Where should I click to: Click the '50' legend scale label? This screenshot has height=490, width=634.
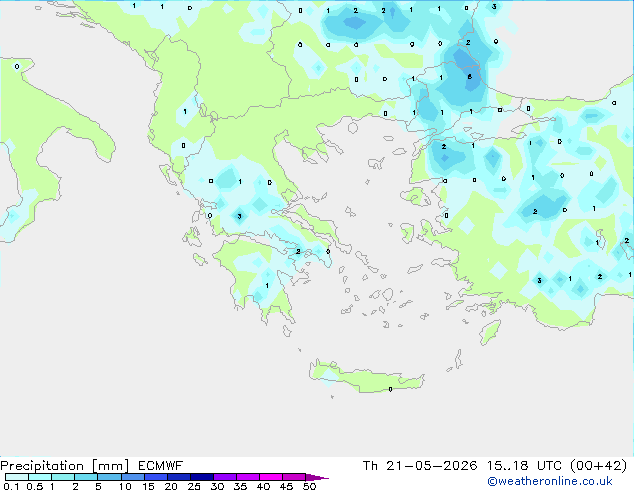309,486
